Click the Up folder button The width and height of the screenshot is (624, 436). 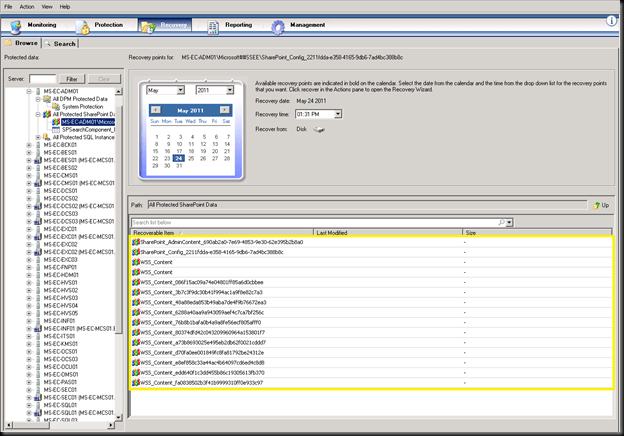point(601,205)
